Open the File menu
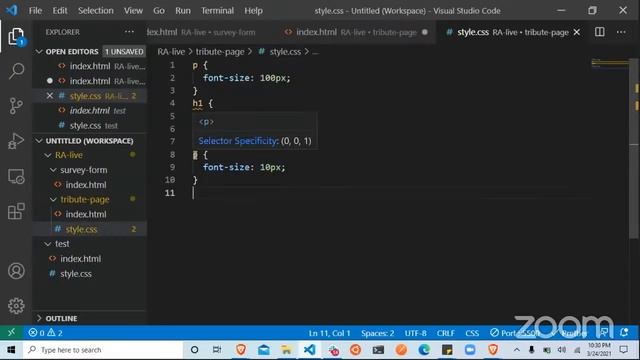Image resolution: width=640 pixels, height=360 pixels. tap(35, 11)
